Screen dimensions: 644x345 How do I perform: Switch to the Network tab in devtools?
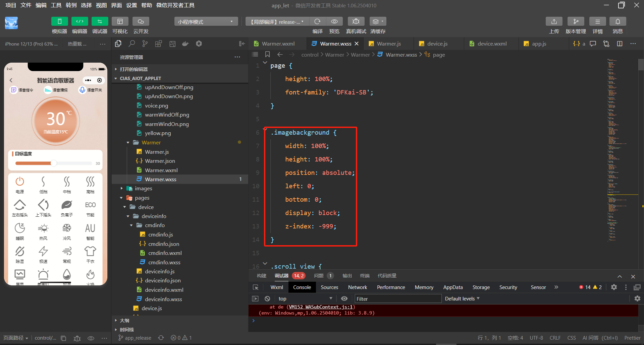click(x=357, y=287)
